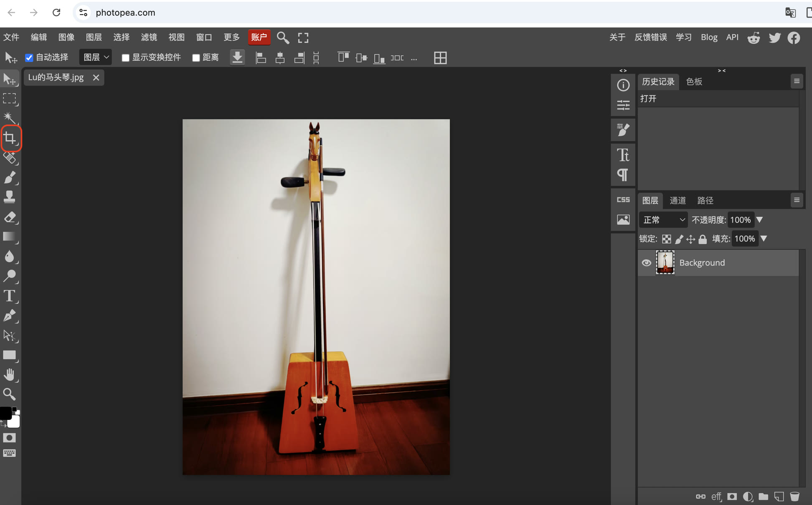Open the blend mode dropdown showing 正常
This screenshot has height=505, width=812.
tap(663, 220)
